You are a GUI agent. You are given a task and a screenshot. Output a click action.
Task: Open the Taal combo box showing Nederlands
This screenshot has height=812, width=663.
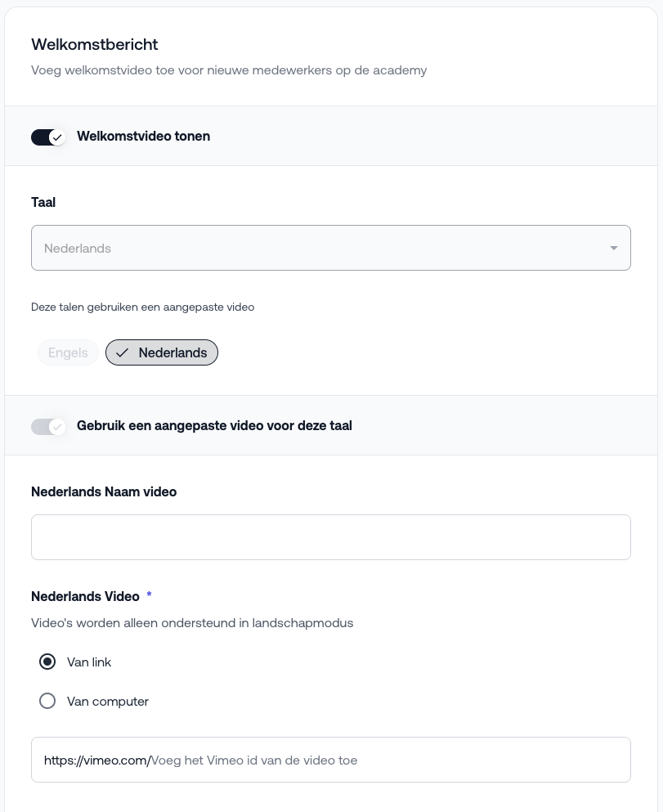(x=319, y=248)
